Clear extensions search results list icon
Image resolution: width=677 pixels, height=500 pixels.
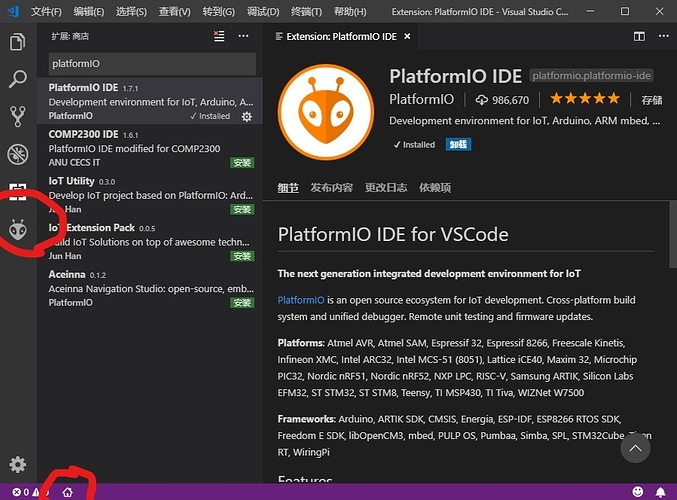(219, 36)
